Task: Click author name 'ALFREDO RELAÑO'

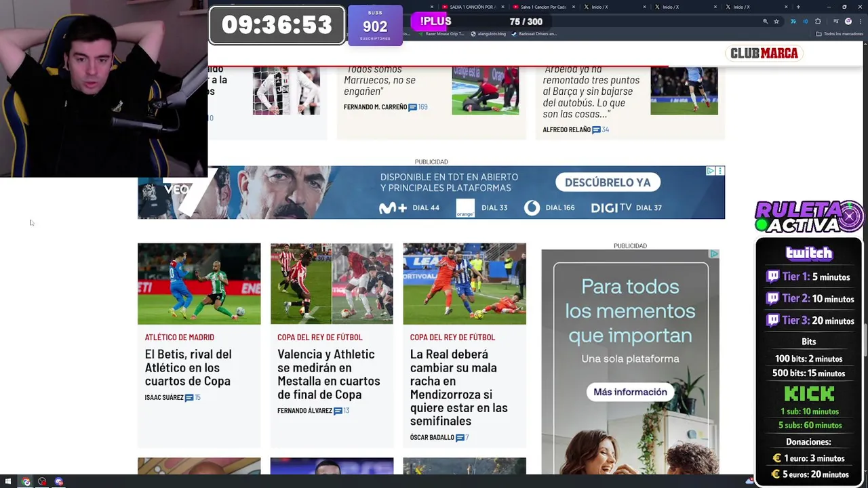Action: coord(566,129)
